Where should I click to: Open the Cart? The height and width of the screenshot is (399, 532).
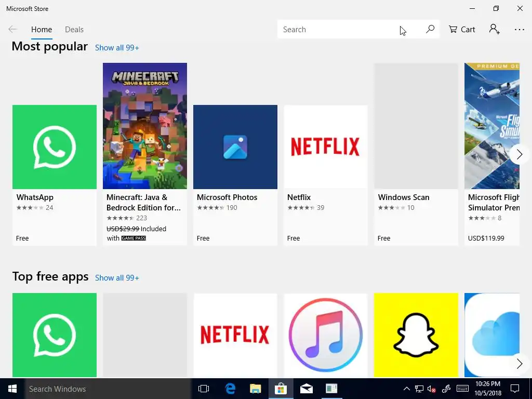pos(462,30)
